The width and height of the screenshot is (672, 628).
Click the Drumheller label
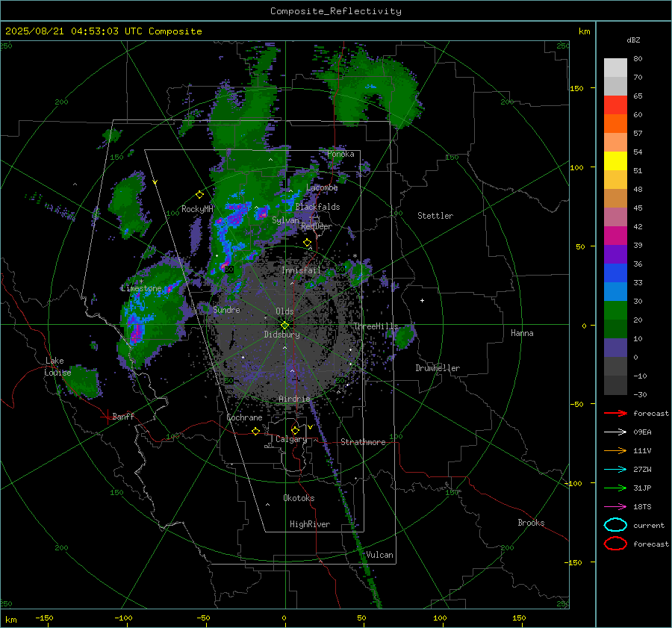tap(438, 368)
